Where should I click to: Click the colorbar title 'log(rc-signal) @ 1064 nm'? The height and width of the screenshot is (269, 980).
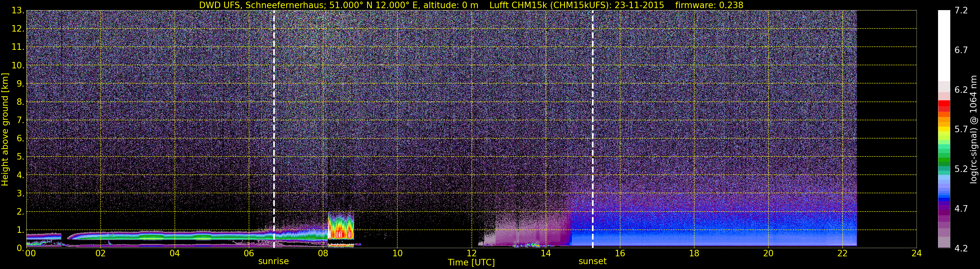(x=973, y=129)
